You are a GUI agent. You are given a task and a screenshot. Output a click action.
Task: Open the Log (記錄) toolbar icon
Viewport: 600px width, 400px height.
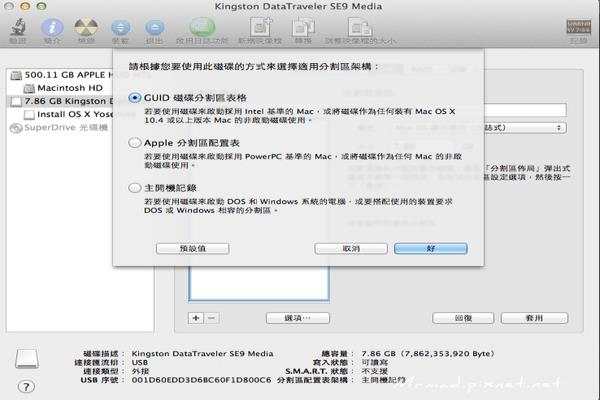click(578, 27)
